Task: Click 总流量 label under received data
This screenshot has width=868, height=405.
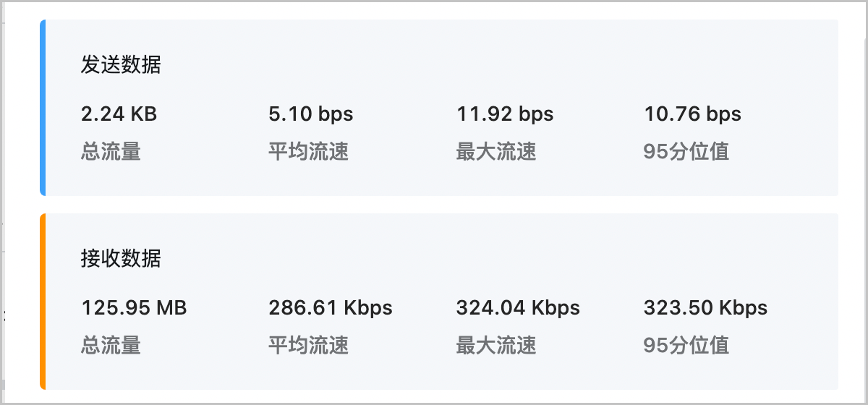Action: tap(111, 345)
